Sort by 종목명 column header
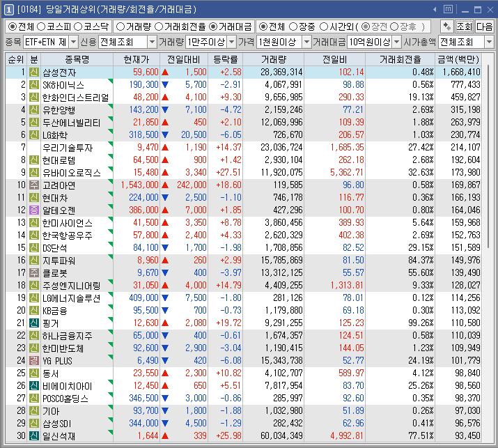Viewport: 498px width, 448px height. 77,59
